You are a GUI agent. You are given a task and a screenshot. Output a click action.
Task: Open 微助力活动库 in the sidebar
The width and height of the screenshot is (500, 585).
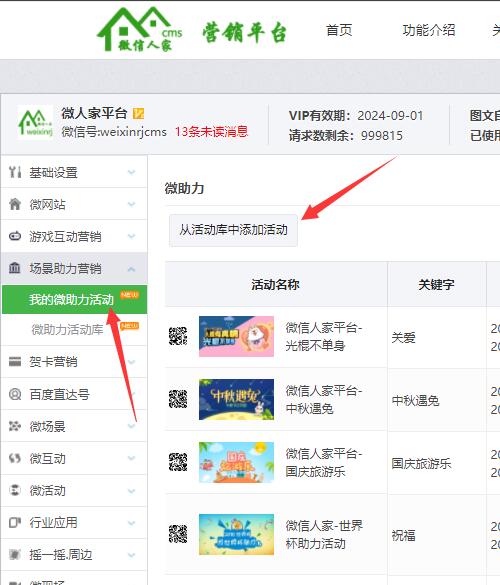pyautogui.click(x=68, y=329)
